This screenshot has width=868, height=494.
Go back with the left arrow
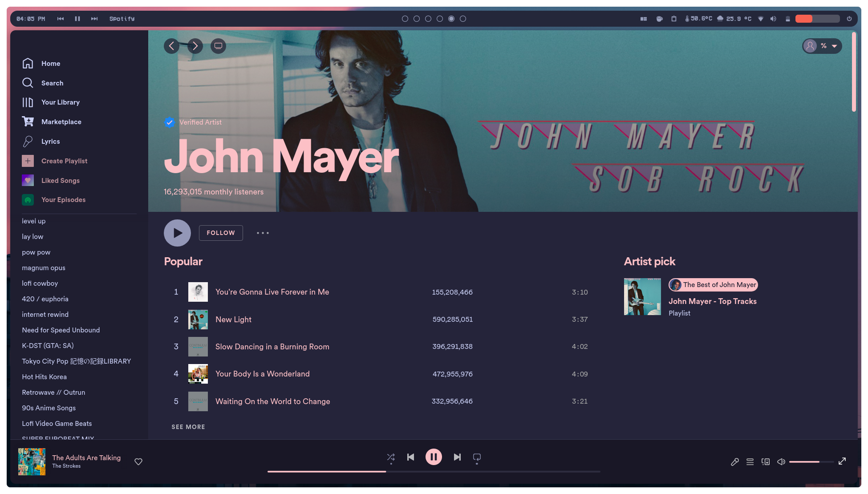click(171, 46)
